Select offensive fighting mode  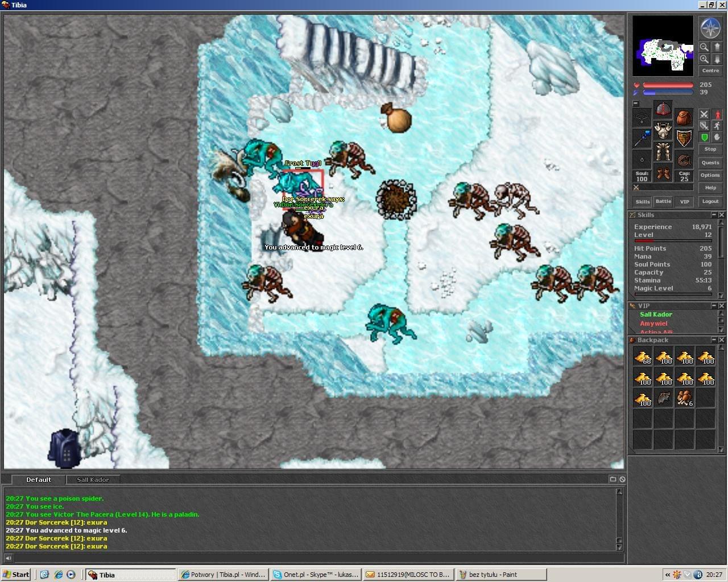pyautogui.click(x=704, y=114)
